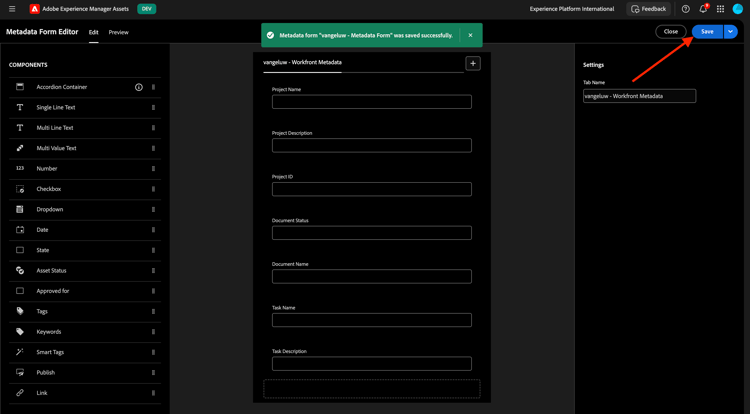The height and width of the screenshot is (414, 750).
Task: Click the empty dashed drop zone
Action: click(x=372, y=389)
